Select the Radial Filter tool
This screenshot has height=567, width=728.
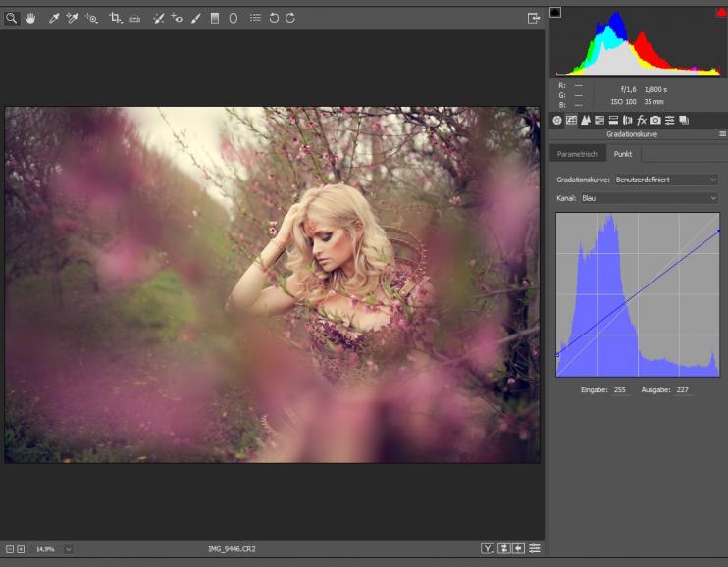point(234,18)
